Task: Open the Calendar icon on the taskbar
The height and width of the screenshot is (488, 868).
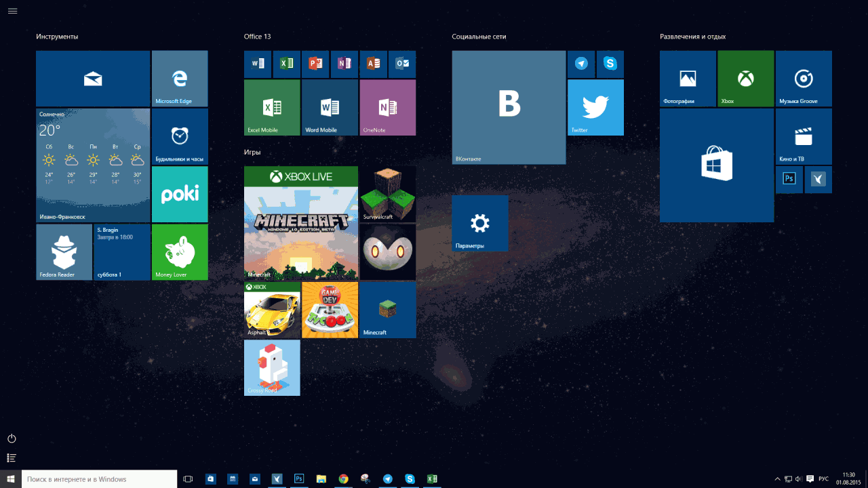Action: 233,479
